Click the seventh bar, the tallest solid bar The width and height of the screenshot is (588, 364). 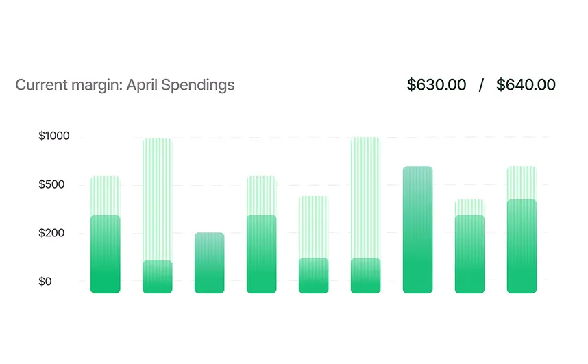[417, 230]
